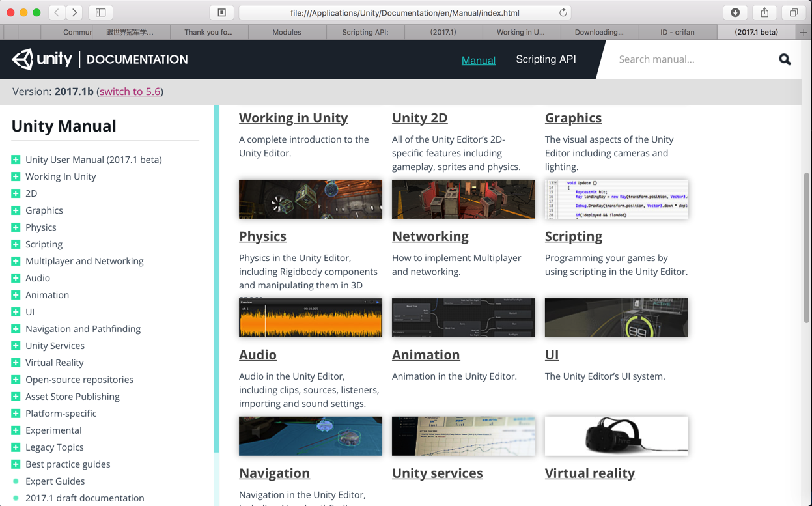Open the Audio heading link in content

pos(257,355)
